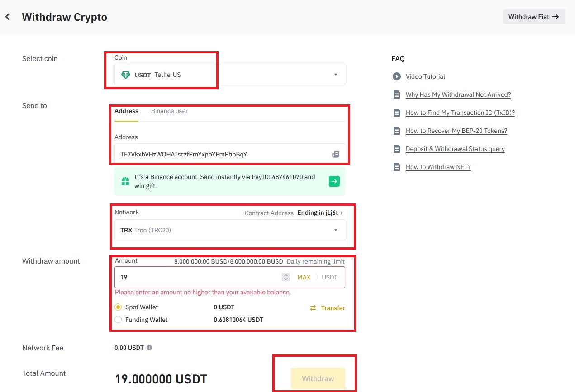Switch to the Address tab
The height and width of the screenshot is (392, 575).
(x=126, y=111)
